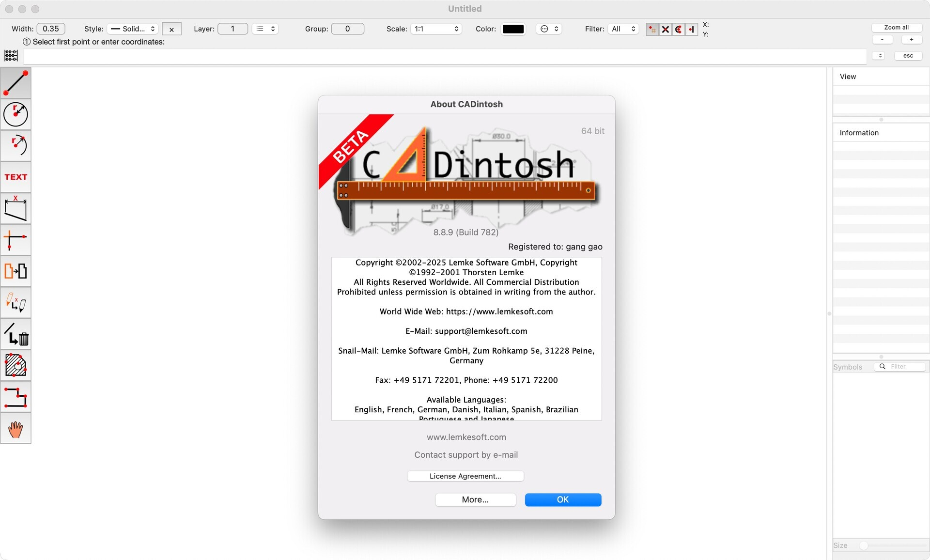Open the Filter All dropdown

623,29
